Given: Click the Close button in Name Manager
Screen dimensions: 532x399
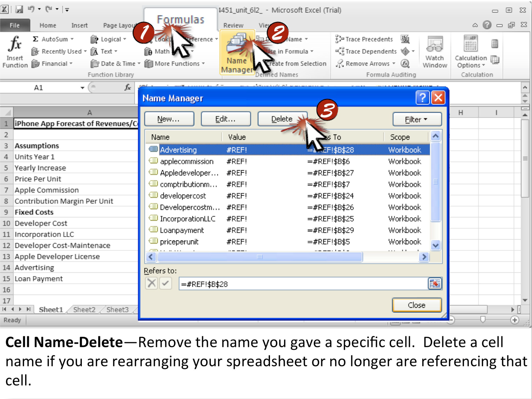Looking at the screenshot, I should pos(417,305).
